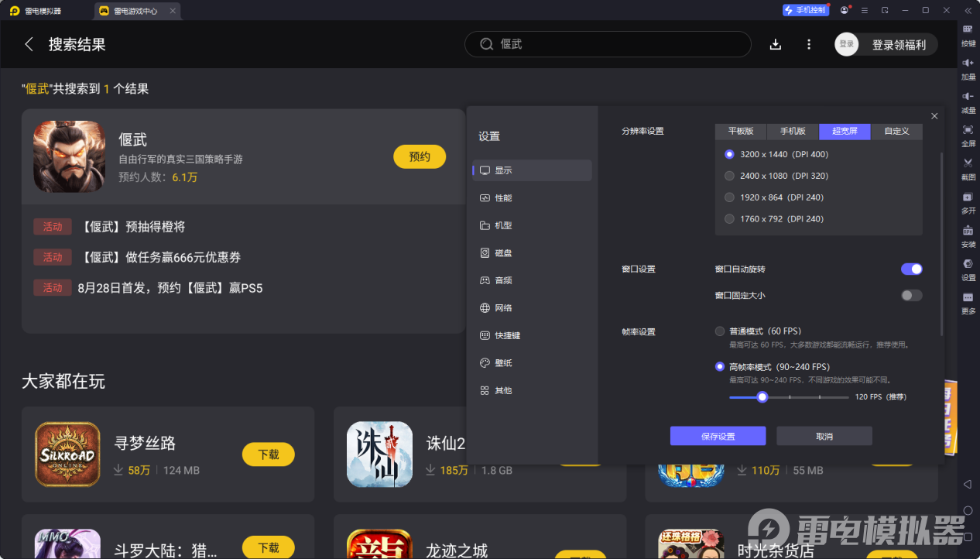Click the Android back triangle button
980x559 pixels.
pyautogui.click(x=968, y=484)
